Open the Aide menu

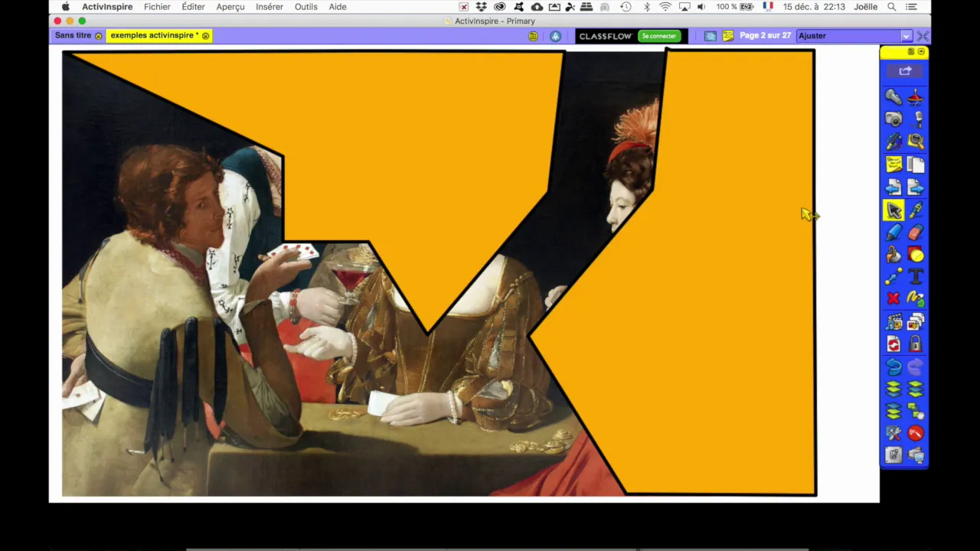(338, 7)
